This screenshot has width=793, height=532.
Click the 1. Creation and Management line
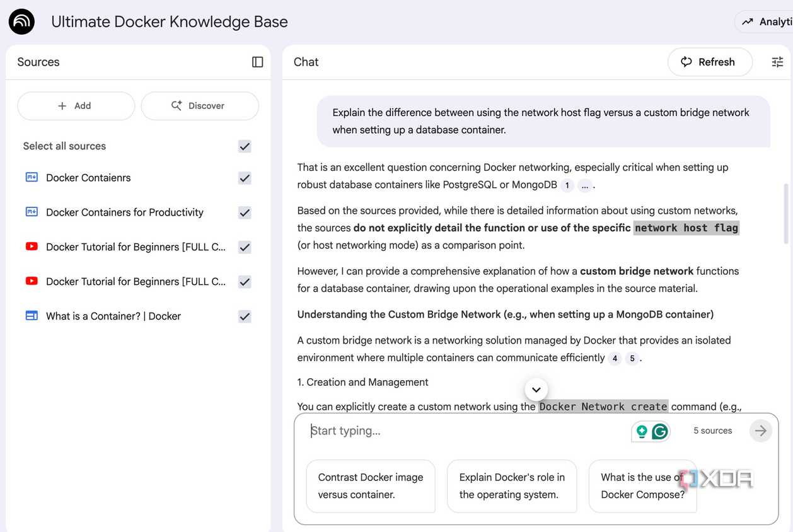(x=362, y=382)
